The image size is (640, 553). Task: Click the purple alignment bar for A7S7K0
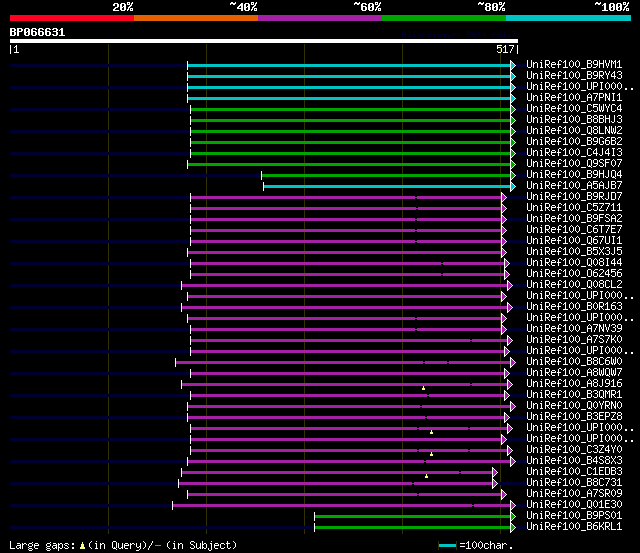(351, 340)
